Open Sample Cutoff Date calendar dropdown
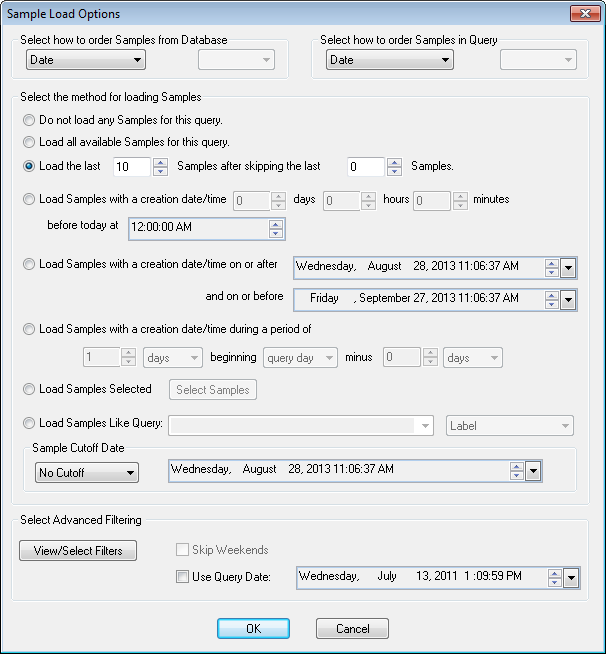 tap(533, 471)
